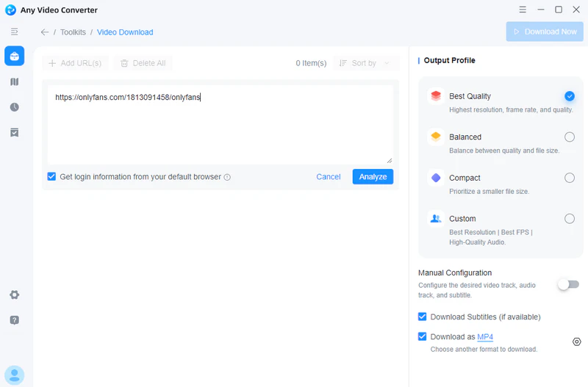Click the Custom profile people icon

(436, 218)
